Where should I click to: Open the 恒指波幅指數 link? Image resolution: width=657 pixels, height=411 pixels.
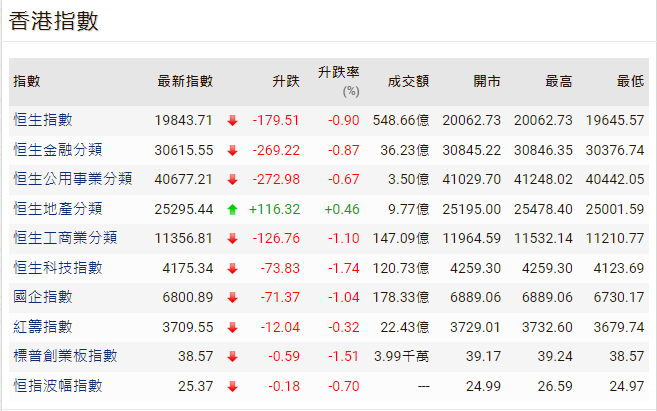pyautogui.click(x=58, y=385)
